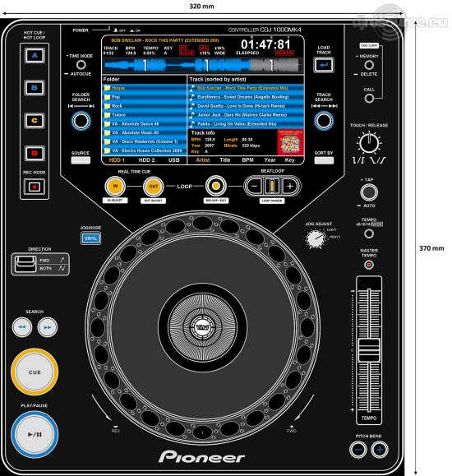452x476 pixels.
Task: Sort tracks by Key tab
Action: tap(289, 160)
